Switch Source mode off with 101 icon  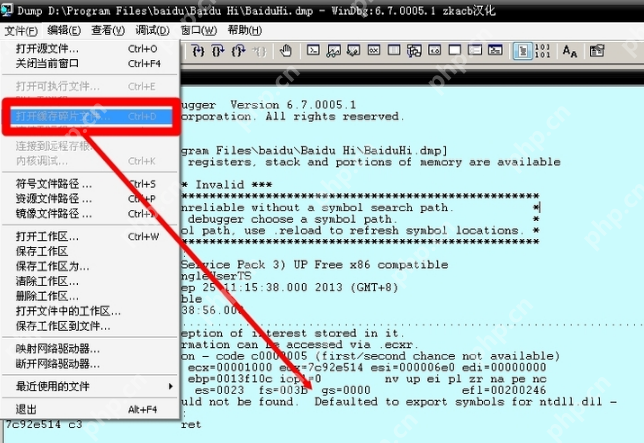tap(543, 51)
